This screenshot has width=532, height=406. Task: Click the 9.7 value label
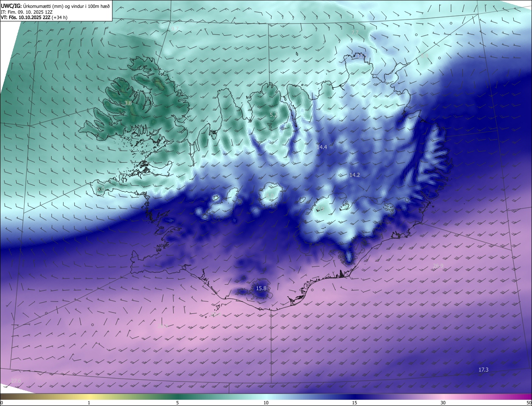pos(175,29)
